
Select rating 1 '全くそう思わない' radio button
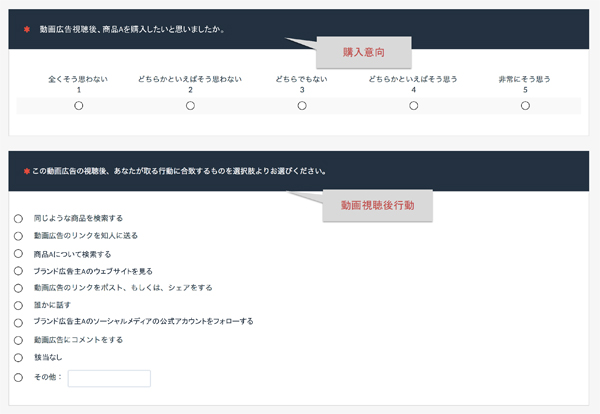point(78,106)
